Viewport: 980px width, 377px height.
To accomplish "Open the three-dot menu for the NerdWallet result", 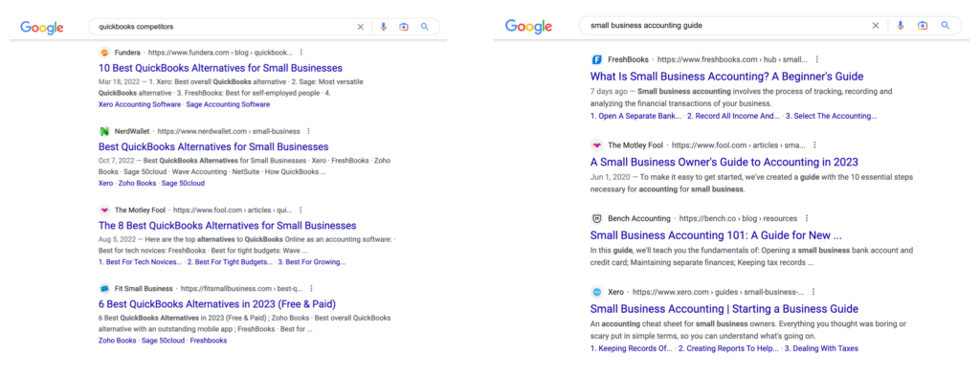I will 309,131.
